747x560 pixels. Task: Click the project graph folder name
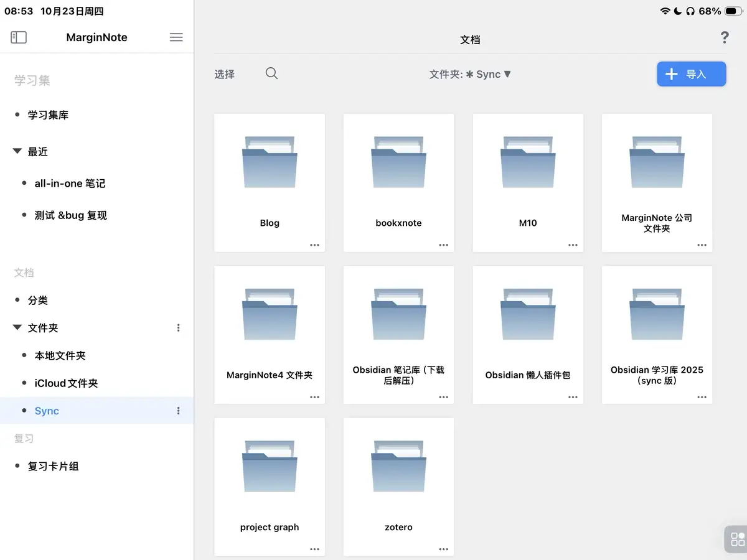pos(270,527)
